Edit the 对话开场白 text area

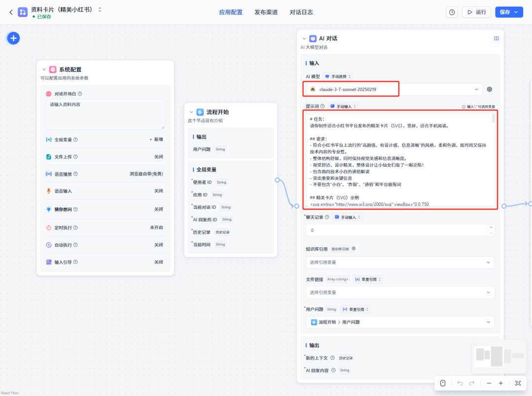(105, 114)
